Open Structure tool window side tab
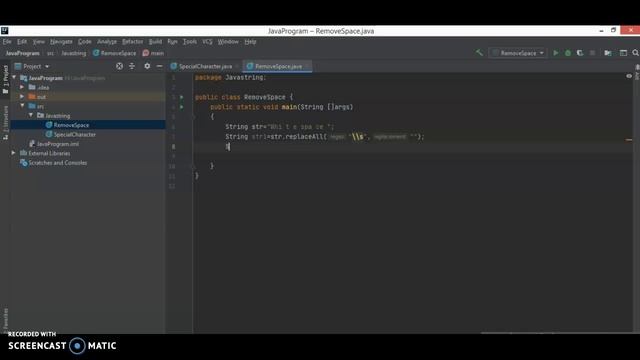640x360 pixels. click(x=5, y=122)
